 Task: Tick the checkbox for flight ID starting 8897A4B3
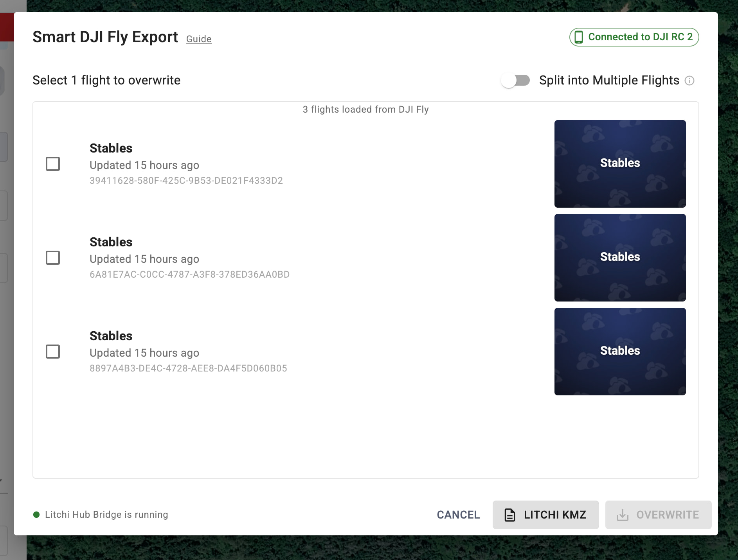[x=53, y=352]
